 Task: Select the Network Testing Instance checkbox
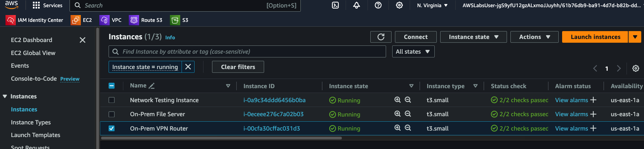112,100
